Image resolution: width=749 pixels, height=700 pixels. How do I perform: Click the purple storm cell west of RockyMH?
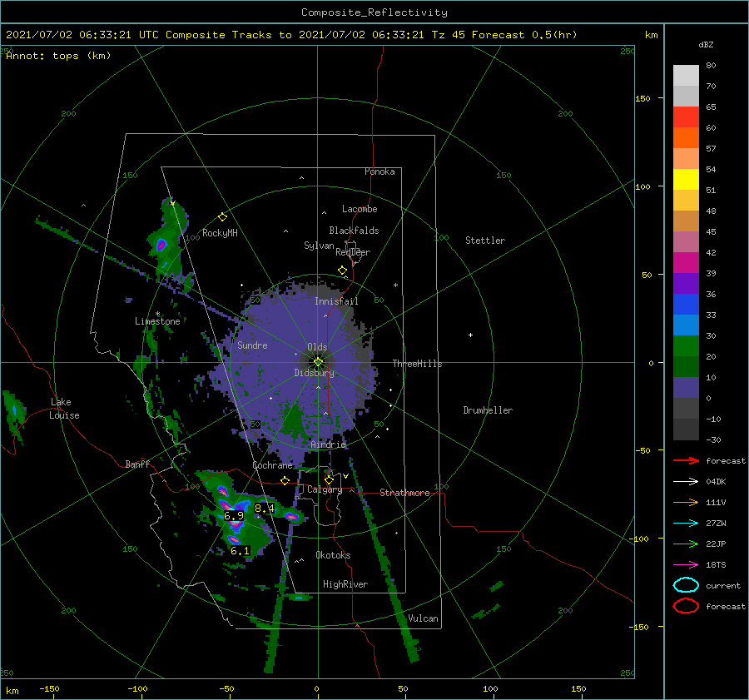(161, 245)
